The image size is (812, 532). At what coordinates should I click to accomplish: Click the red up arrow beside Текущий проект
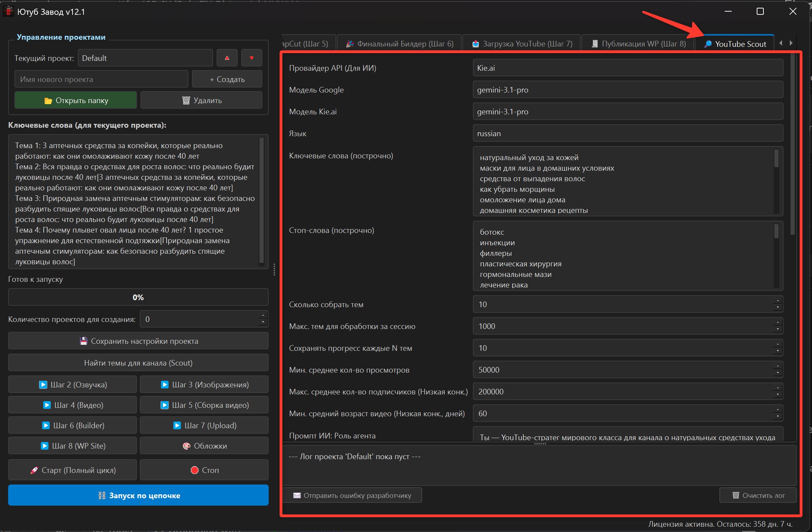coord(227,58)
